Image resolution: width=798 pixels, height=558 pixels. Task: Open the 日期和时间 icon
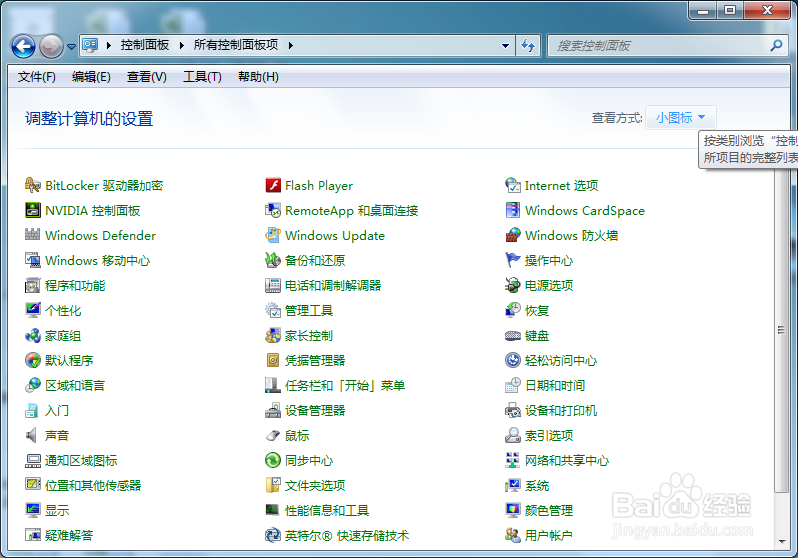tap(512, 385)
